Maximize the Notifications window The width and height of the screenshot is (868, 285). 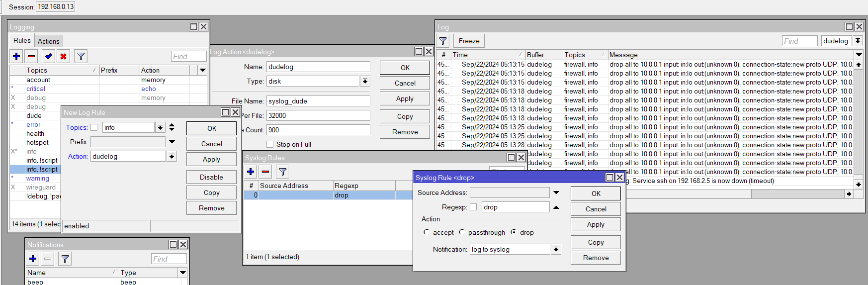coord(173,245)
